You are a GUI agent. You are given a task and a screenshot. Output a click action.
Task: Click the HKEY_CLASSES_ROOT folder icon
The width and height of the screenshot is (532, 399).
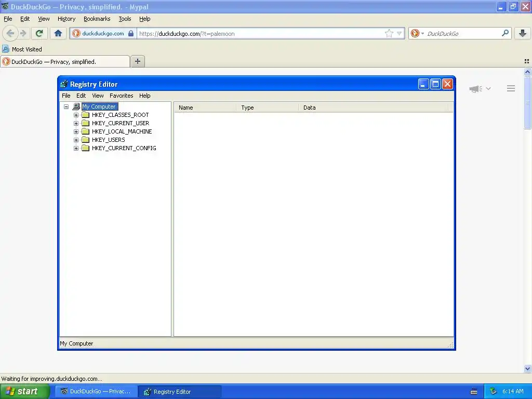tap(86, 115)
